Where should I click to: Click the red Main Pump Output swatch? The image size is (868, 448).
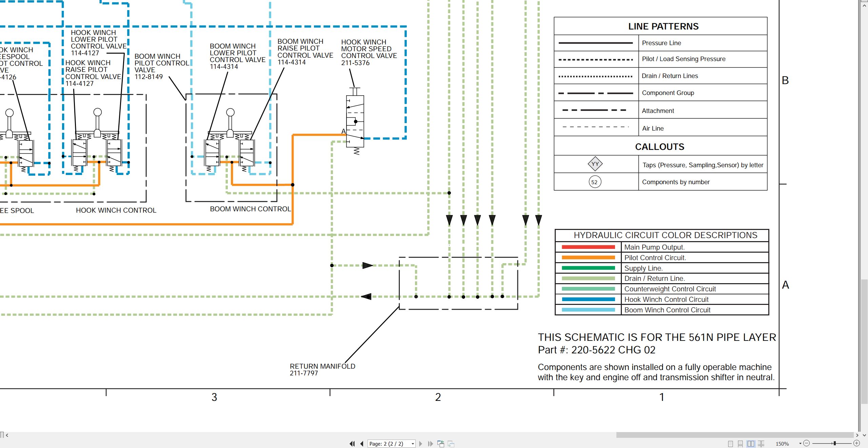(588, 247)
